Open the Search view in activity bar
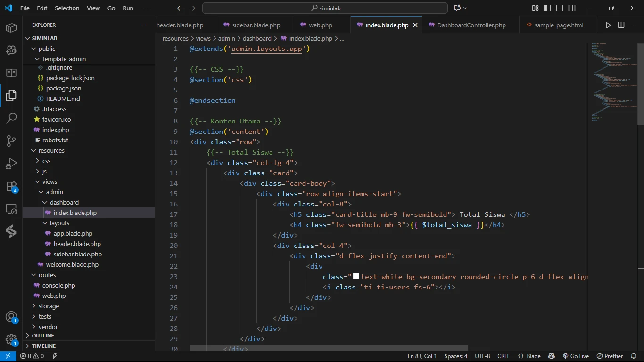Image resolution: width=644 pixels, height=362 pixels. [11, 118]
